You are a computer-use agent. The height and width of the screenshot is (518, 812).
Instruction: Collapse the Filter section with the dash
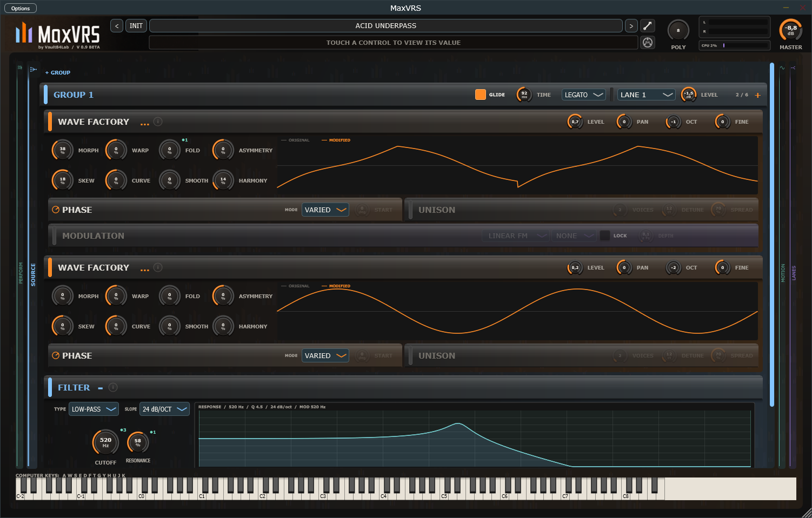coord(101,388)
